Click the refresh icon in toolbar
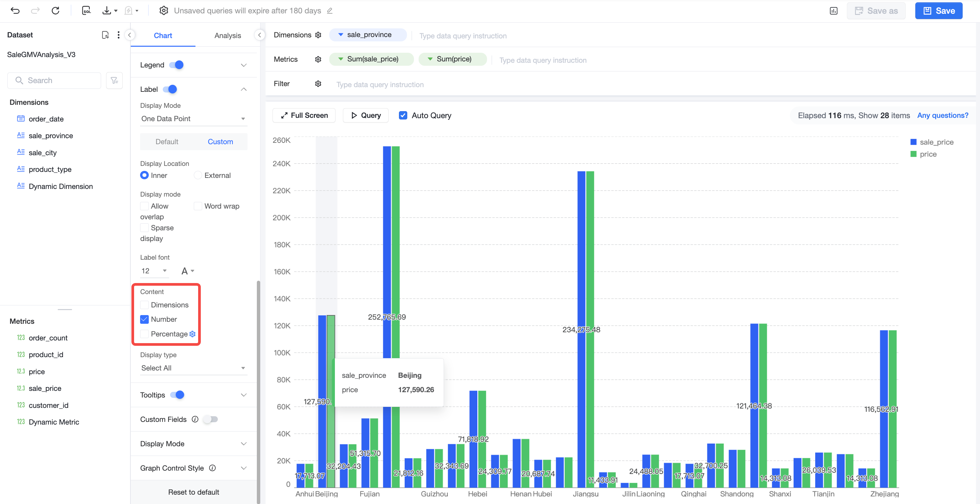The width and height of the screenshot is (980, 504). point(56,11)
